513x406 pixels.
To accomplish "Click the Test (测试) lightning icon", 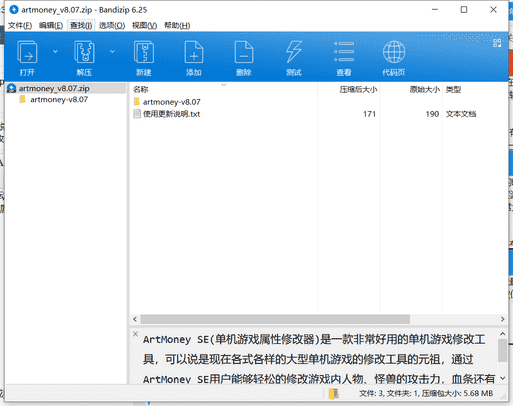I will (294, 52).
